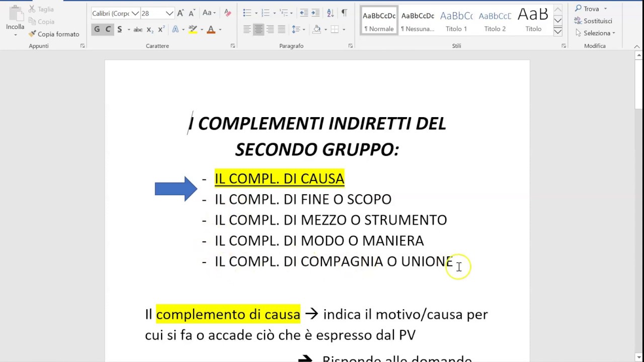Center align text
This screenshot has height=362, width=644.
tap(259, 30)
